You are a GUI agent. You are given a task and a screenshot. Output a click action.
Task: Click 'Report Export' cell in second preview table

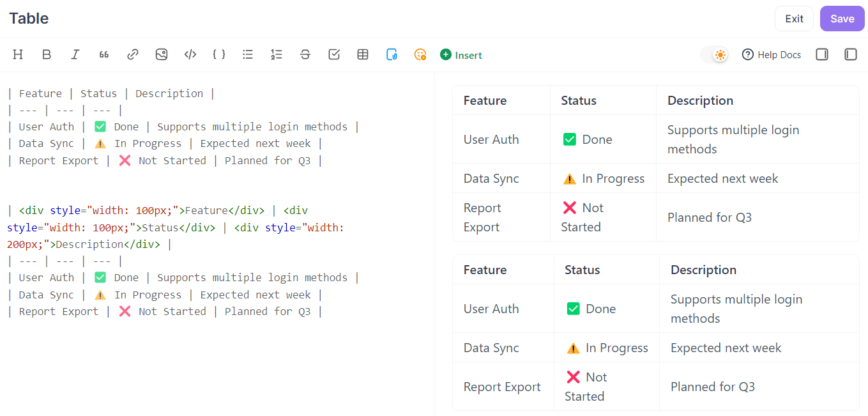[502, 387]
